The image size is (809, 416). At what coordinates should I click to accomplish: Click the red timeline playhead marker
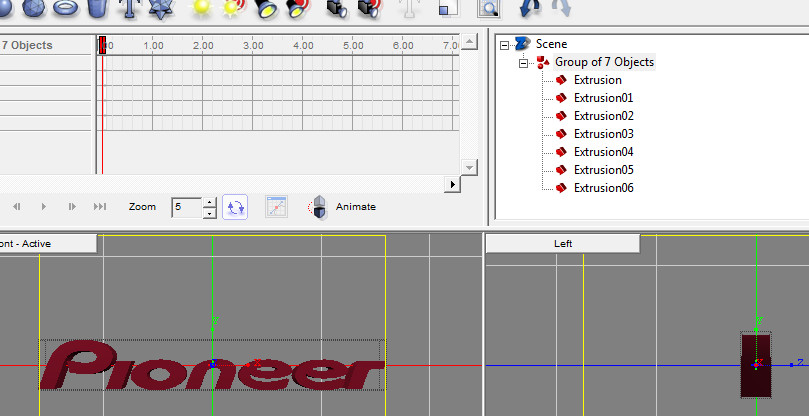pos(103,45)
